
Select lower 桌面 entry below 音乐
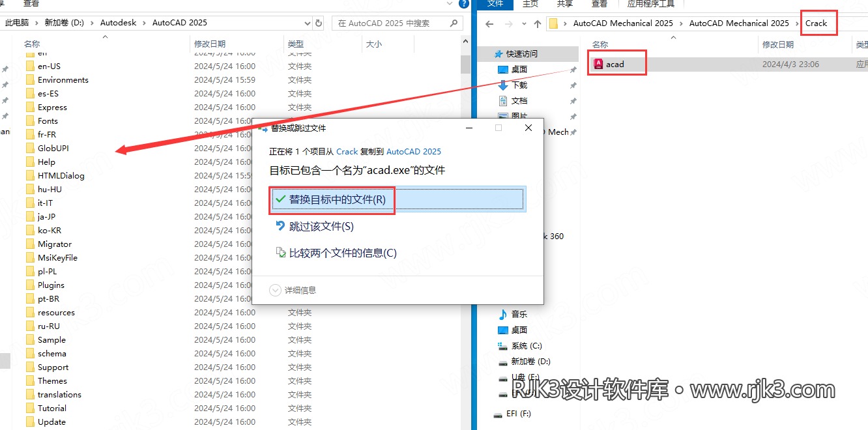tap(519, 330)
